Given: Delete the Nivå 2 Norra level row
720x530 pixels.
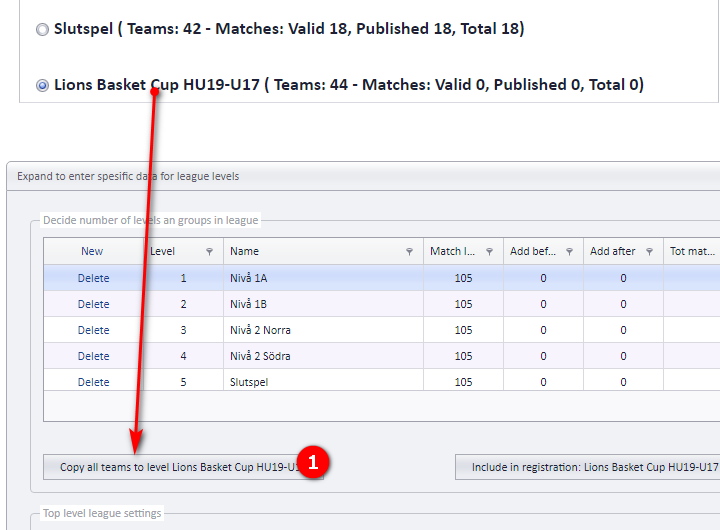Looking at the screenshot, I should [x=94, y=330].
